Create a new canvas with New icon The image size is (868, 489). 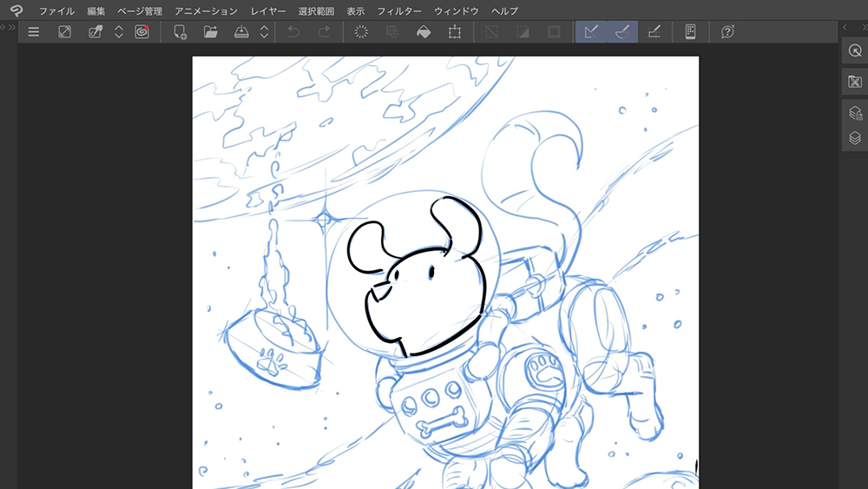click(x=181, y=32)
